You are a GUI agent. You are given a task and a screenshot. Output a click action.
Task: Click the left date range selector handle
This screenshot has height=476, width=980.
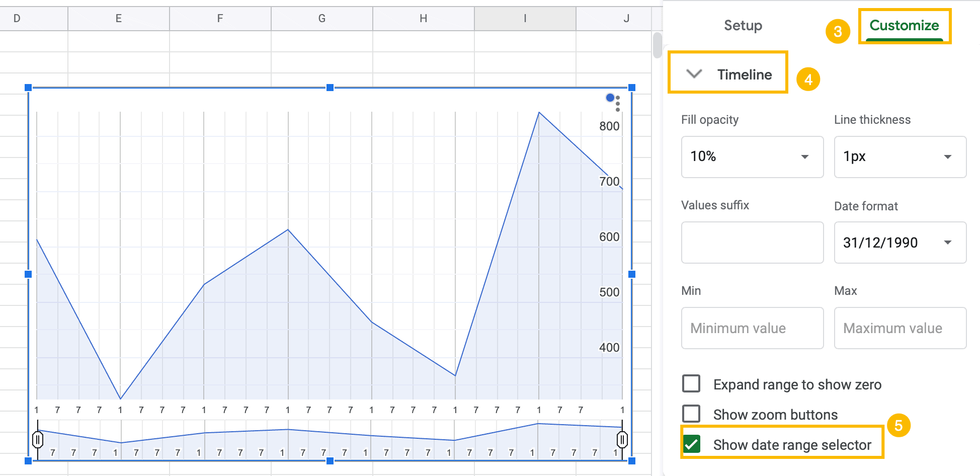click(x=38, y=439)
